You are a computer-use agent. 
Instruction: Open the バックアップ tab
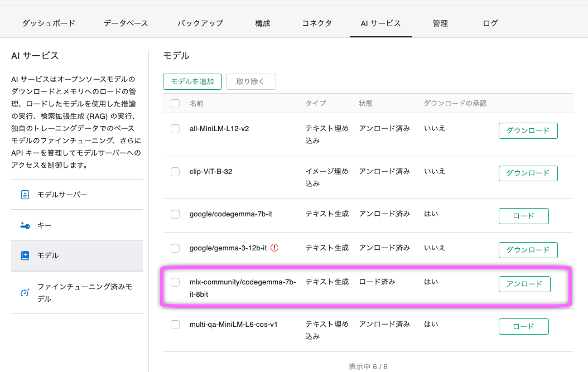point(200,23)
